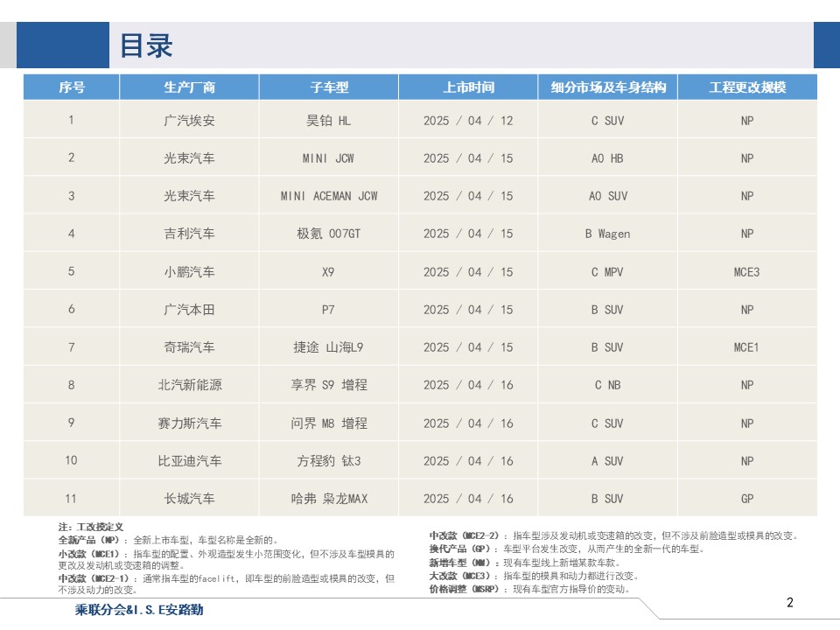This screenshot has width=840, height=630.
Task: Click the X9 model cell
Action: (x=328, y=271)
